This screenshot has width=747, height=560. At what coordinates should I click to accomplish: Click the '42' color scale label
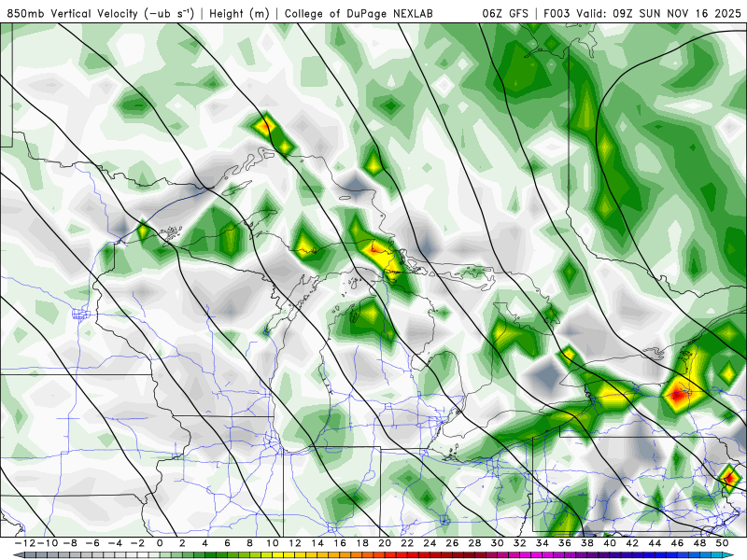633,543
